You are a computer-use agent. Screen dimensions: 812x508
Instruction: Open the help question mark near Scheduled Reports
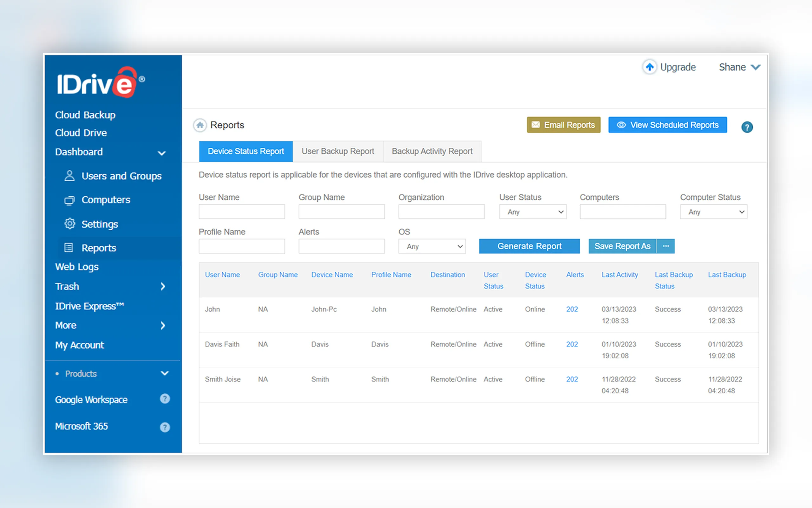747,127
